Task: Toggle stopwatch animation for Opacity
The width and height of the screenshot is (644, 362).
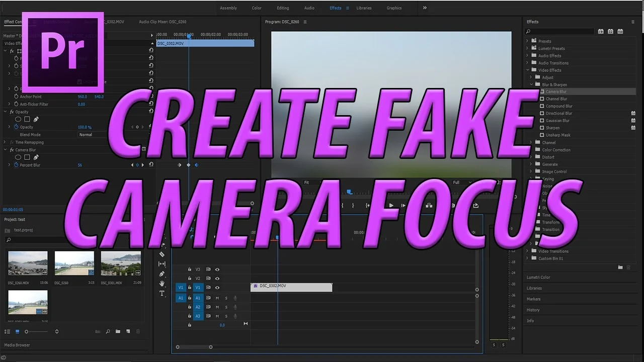Action: pos(16,127)
